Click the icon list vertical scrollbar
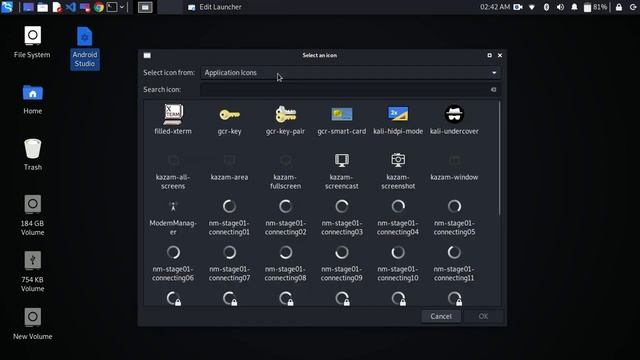The image size is (640, 360). tap(500, 158)
